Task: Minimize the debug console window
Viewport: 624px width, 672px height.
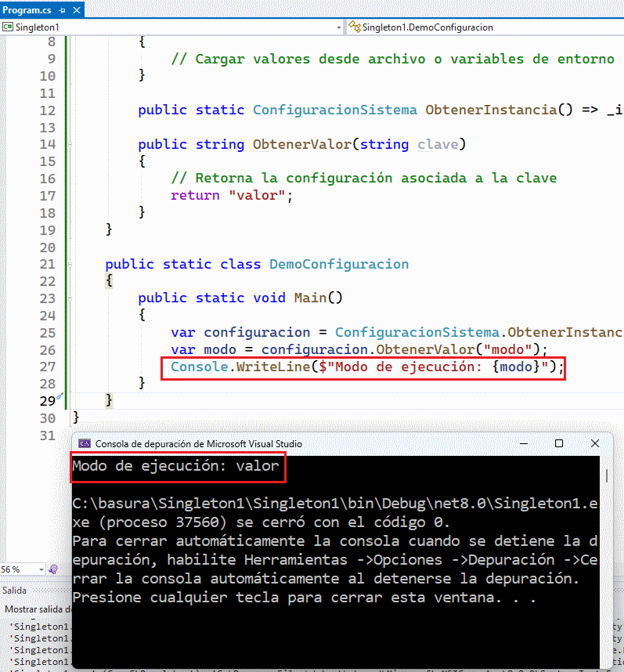Action: [x=523, y=444]
